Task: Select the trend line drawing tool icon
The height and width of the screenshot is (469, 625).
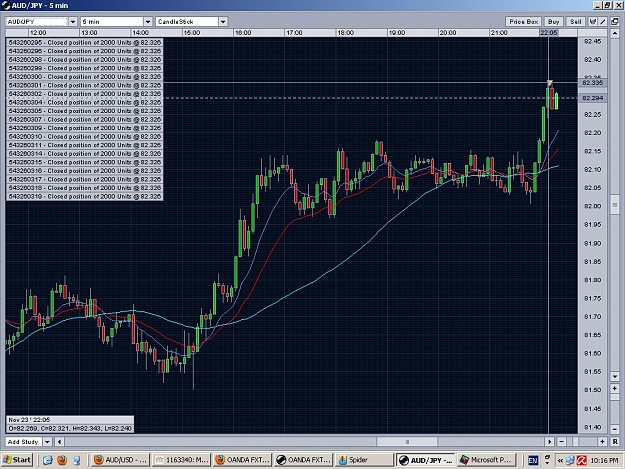Action: pos(603,22)
